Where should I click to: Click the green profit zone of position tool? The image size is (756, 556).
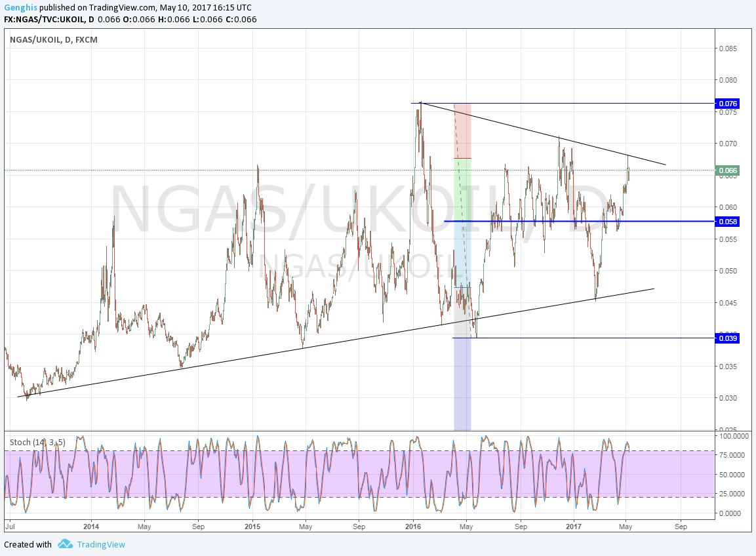462,189
